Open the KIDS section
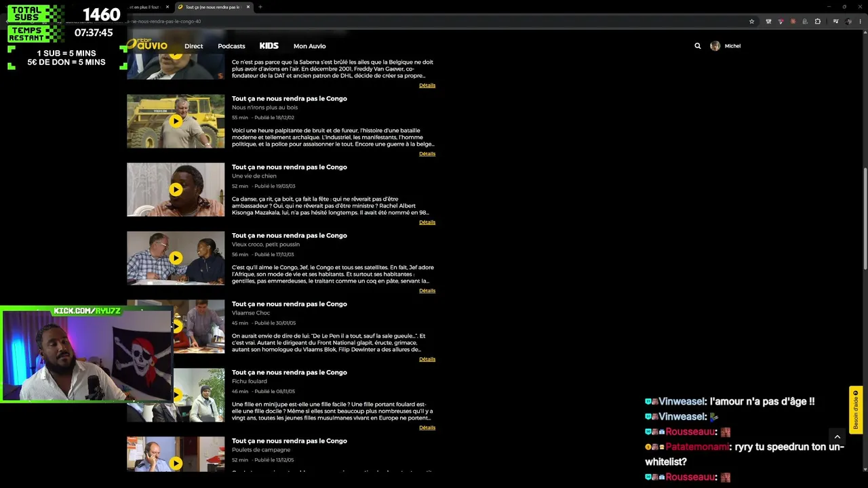The width and height of the screenshot is (868, 488). pyautogui.click(x=269, y=46)
